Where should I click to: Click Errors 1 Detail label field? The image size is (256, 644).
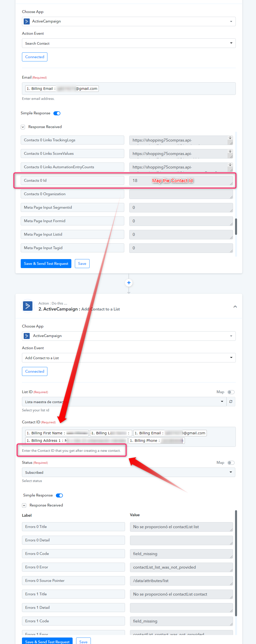click(74, 608)
